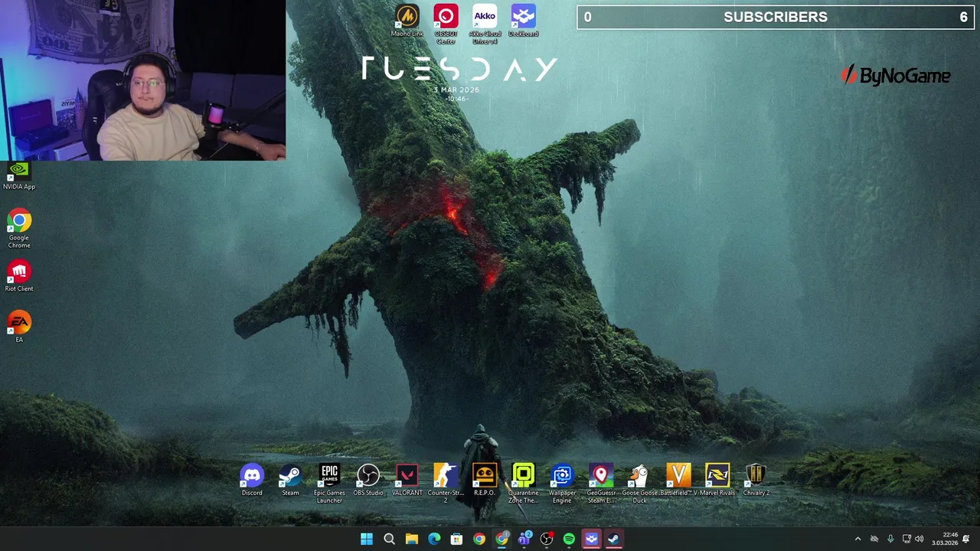Launch Microsoft Edge from the taskbar
The image size is (980, 551).
pyautogui.click(x=434, y=540)
